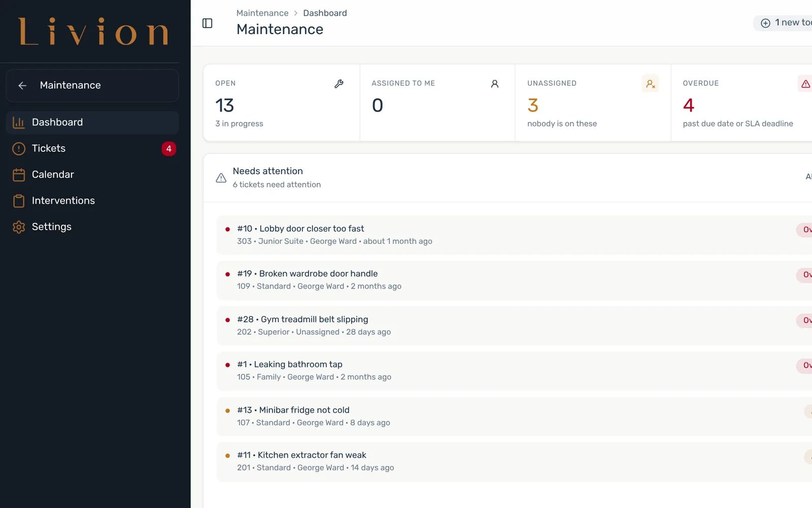Click the plus icon in new ticket pill
The width and height of the screenshot is (812, 508).
pyautogui.click(x=765, y=23)
